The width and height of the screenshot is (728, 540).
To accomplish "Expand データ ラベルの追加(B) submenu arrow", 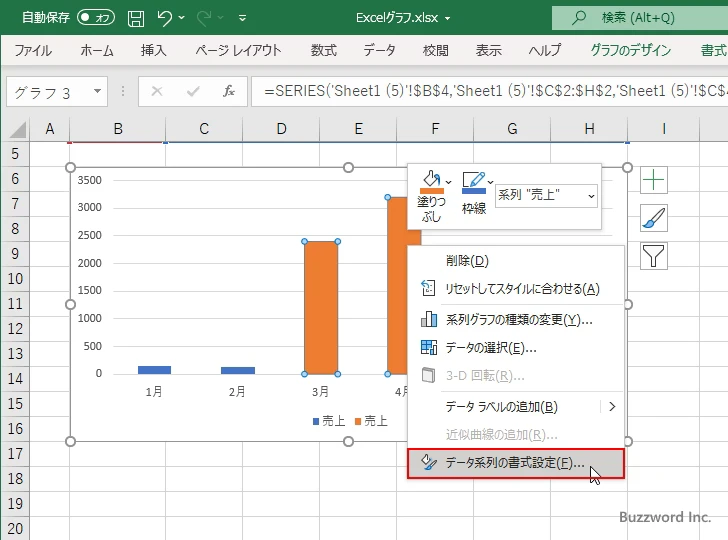I will (612, 407).
